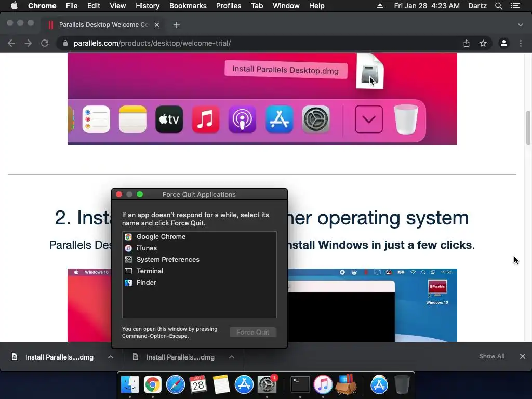Open the File menu
Viewport: 532px width, 399px height.
tap(72, 6)
